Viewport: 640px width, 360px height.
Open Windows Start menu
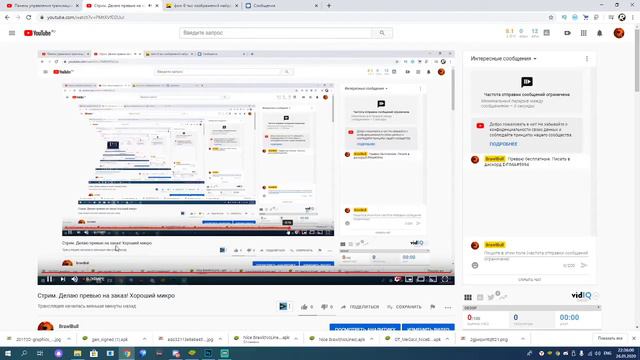pyautogui.click(x=7, y=353)
